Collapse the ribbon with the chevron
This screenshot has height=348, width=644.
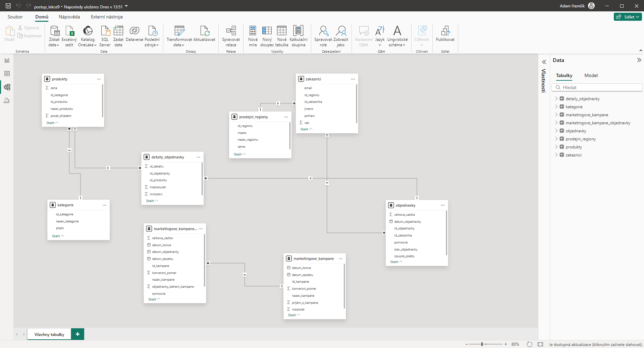tap(641, 51)
